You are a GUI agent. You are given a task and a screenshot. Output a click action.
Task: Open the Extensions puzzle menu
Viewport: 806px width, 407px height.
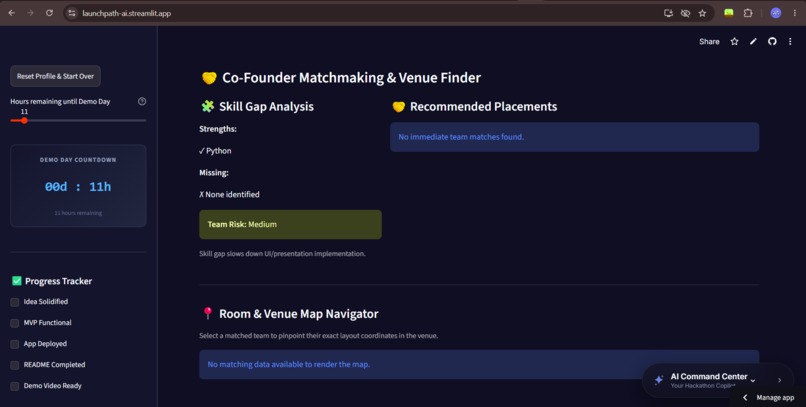[x=748, y=13]
